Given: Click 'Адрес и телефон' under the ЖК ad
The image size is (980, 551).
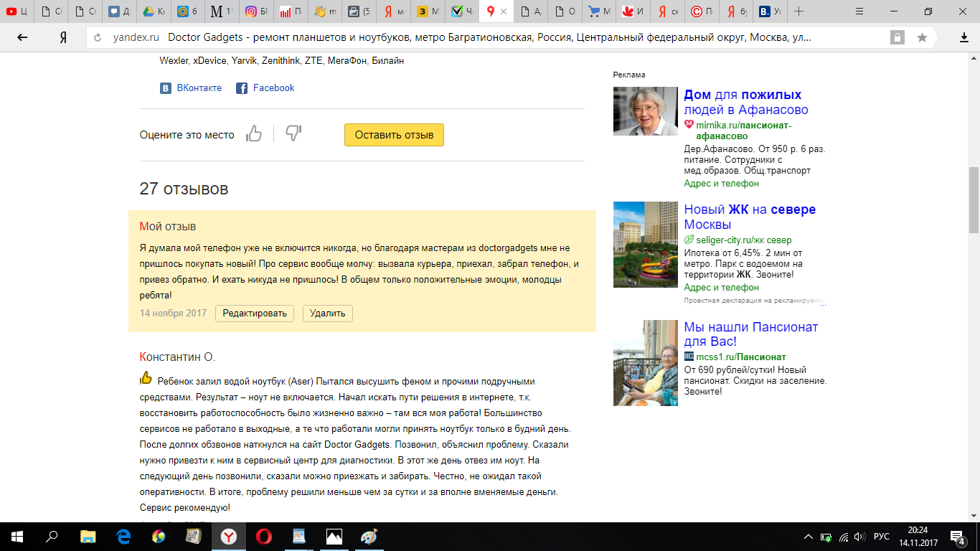Looking at the screenshot, I should pyautogui.click(x=721, y=287).
